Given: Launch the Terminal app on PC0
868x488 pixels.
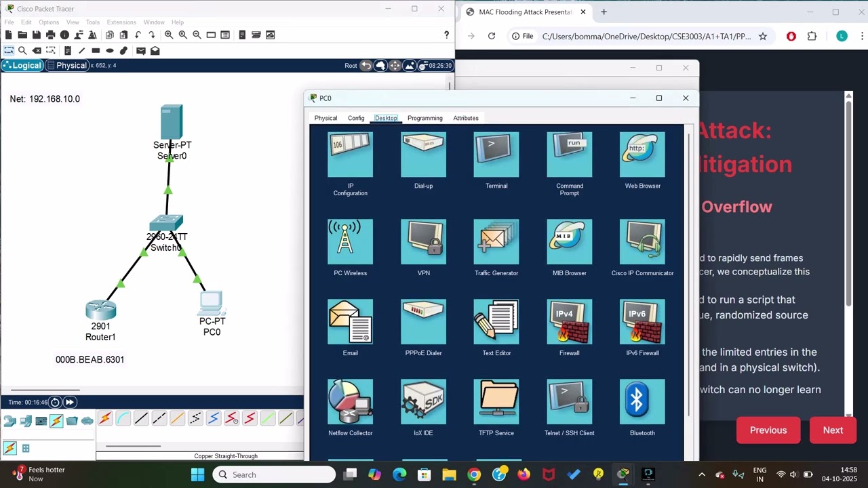Looking at the screenshot, I should click(496, 155).
